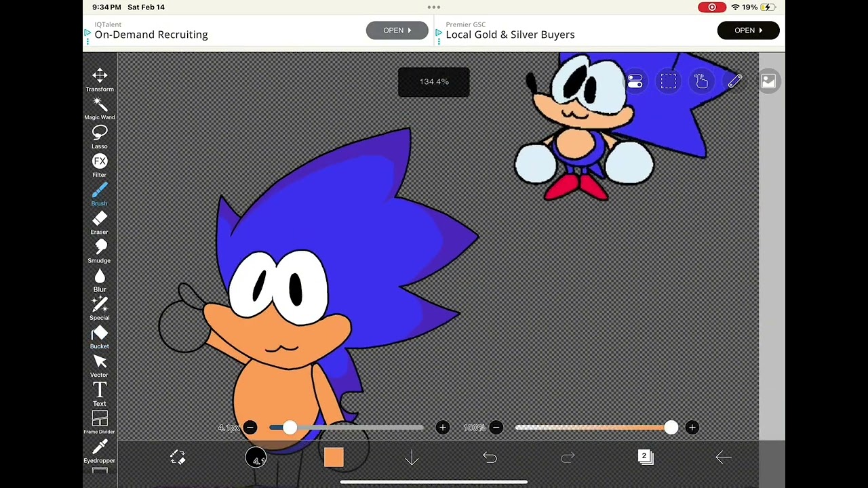Open the Local Gold & Silver Buyers ad
The width and height of the screenshot is (868, 488).
pyautogui.click(x=749, y=30)
